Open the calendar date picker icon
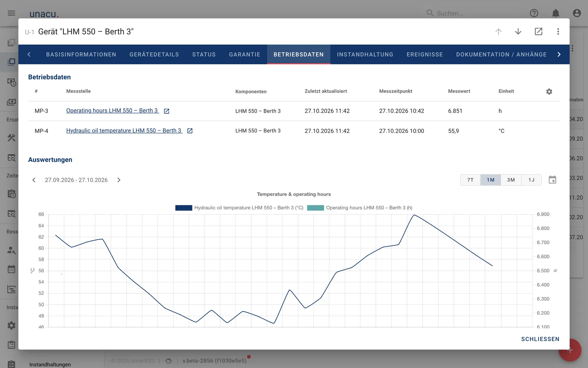This screenshot has height=368, width=588. pos(552,180)
